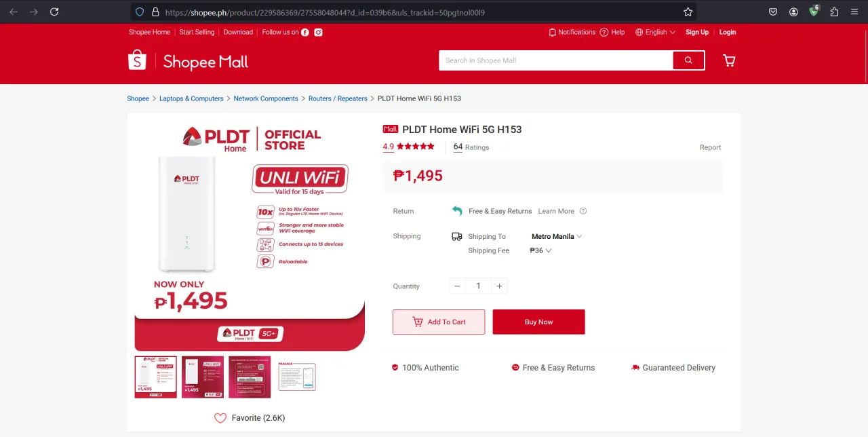The image size is (868, 437).
Task: Click Learn More about returns
Action: coord(556,211)
